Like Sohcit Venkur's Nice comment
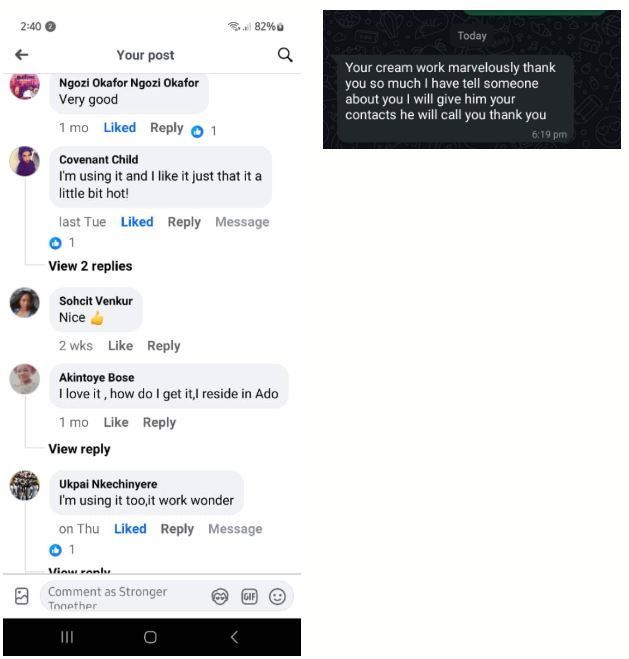629x659 pixels. pyautogui.click(x=121, y=345)
